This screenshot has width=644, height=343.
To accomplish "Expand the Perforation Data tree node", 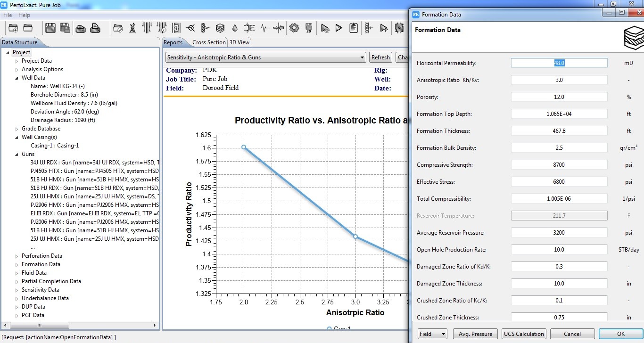I will pyautogui.click(x=17, y=256).
